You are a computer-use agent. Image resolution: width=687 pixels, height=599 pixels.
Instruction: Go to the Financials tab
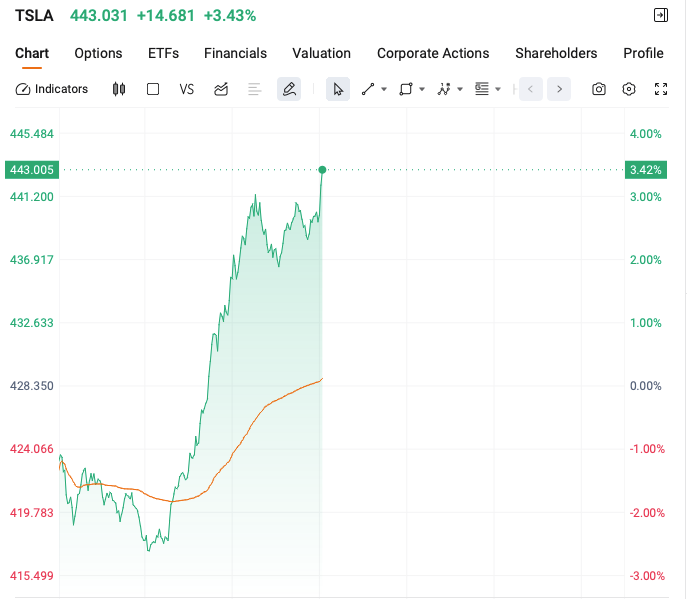coord(235,53)
